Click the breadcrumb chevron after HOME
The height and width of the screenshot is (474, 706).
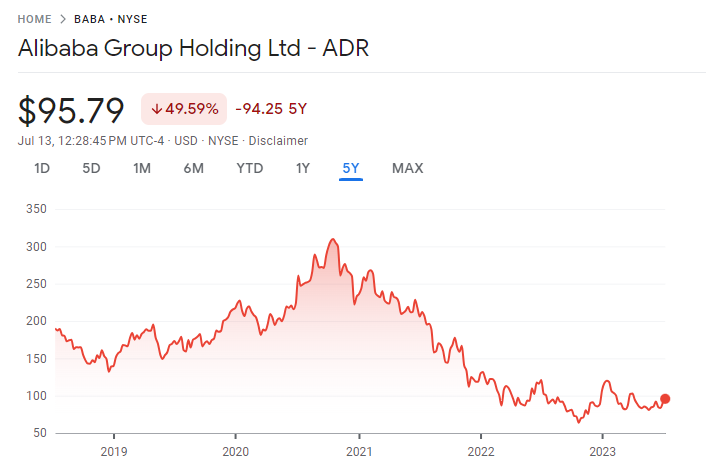[x=63, y=18]
